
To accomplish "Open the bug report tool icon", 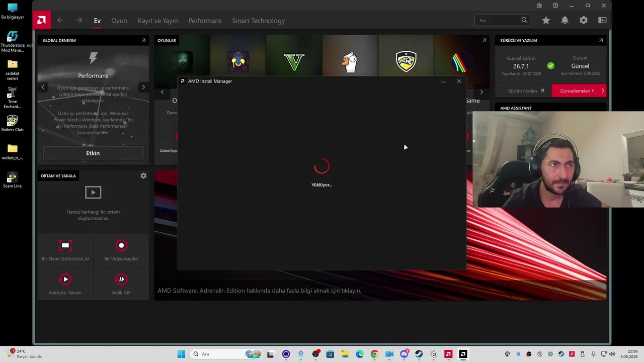I will point(539,6).
